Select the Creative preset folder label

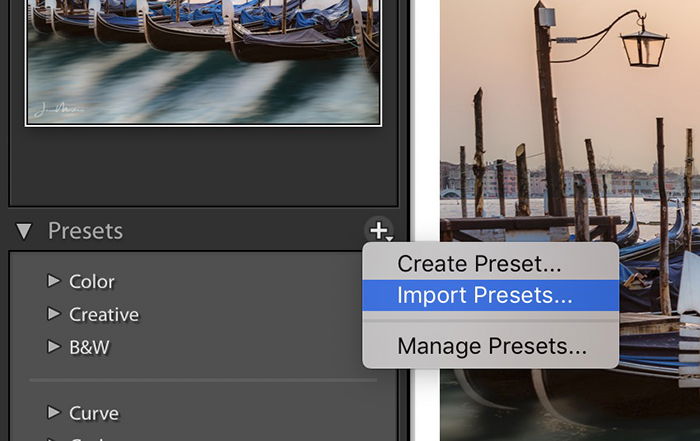[104, 315]
